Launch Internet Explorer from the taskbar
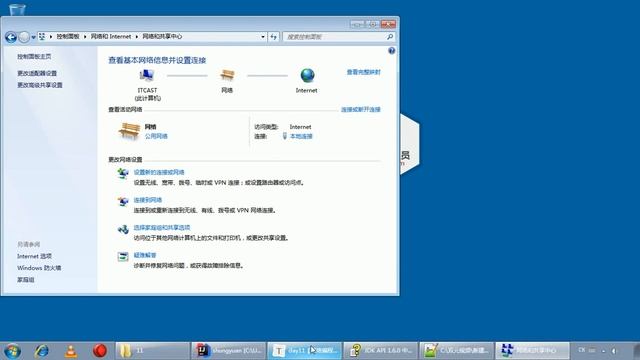 42,351
